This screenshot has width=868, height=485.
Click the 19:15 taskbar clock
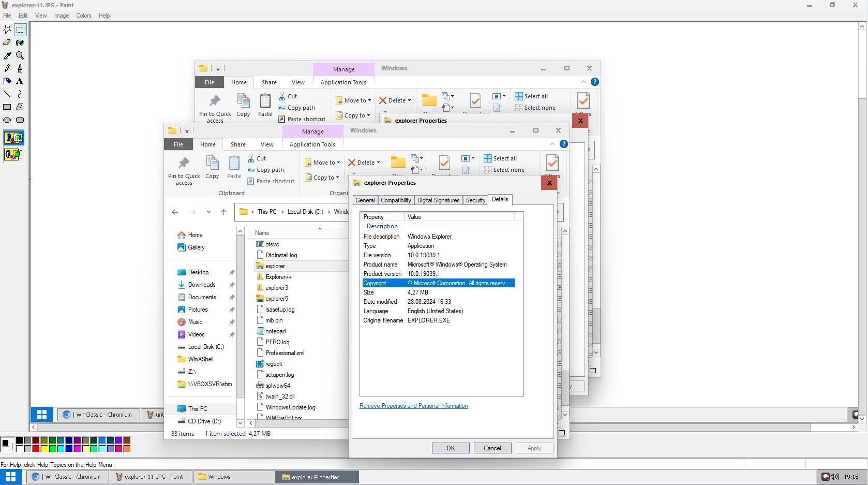851,477
